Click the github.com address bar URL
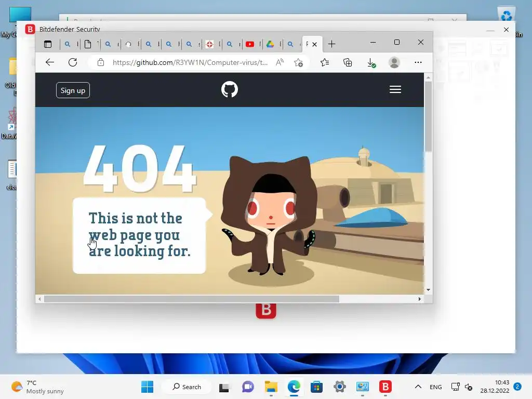This screenshot has width=532, height=399. point(190,62)
